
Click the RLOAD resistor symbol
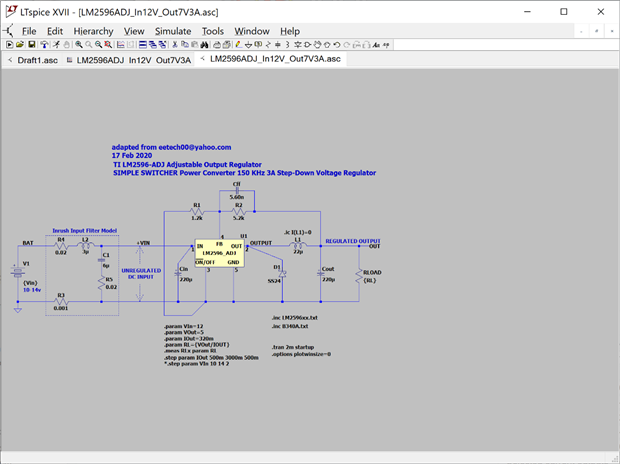coord(359,276)
